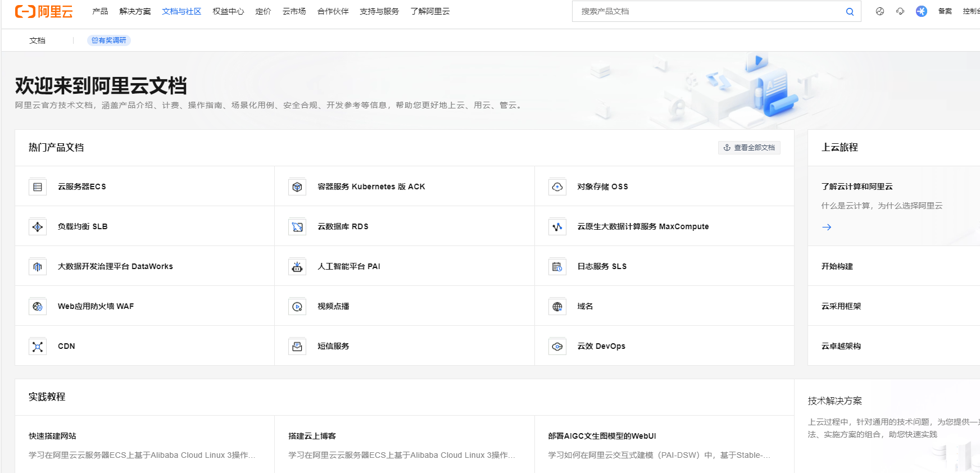Click the 有奖调研 badge

(x=109, y=40)
